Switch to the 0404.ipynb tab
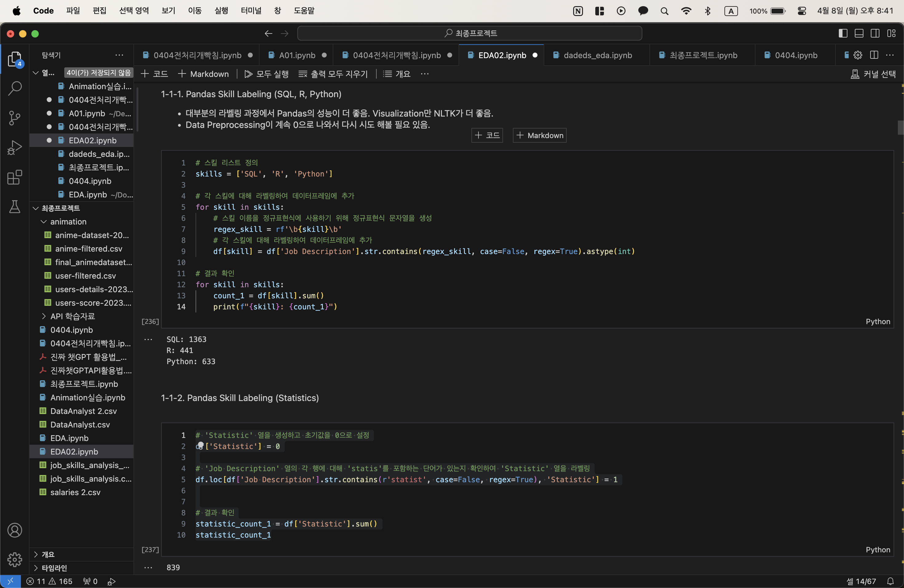The image size is (904, 588). pyautogui.click(x=796, y=55)
